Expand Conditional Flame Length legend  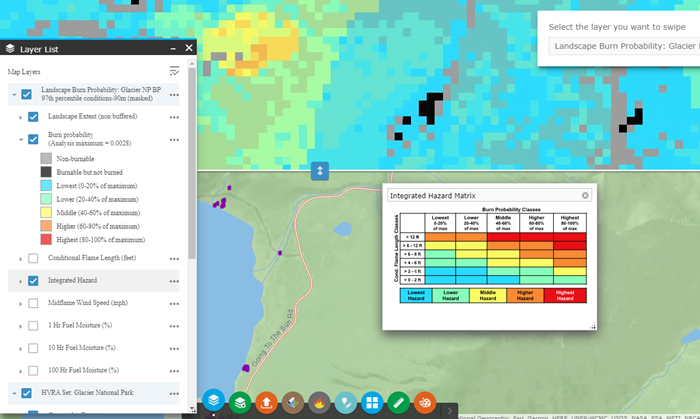coord(21,259)
